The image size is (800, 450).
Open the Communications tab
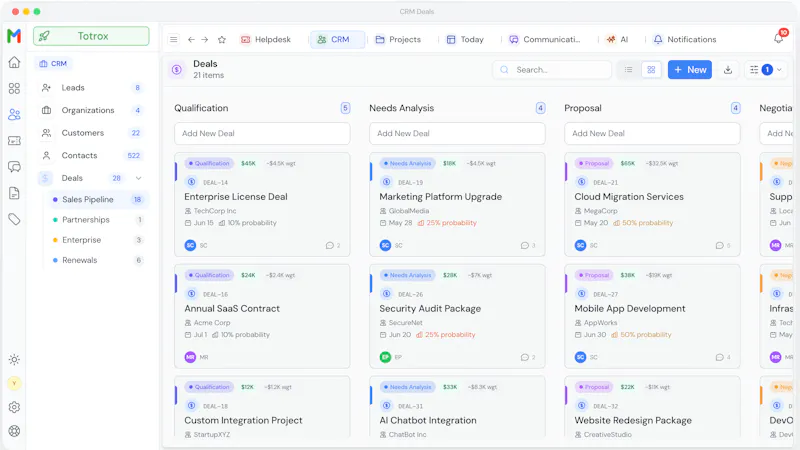pos(545,39)
